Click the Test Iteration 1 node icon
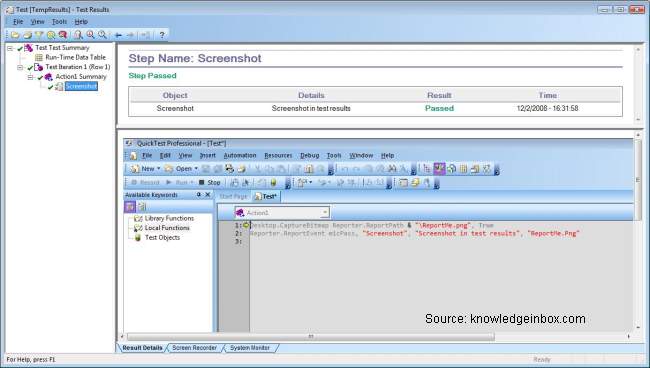This screenshot has height=368, width=650. [39, 67]
